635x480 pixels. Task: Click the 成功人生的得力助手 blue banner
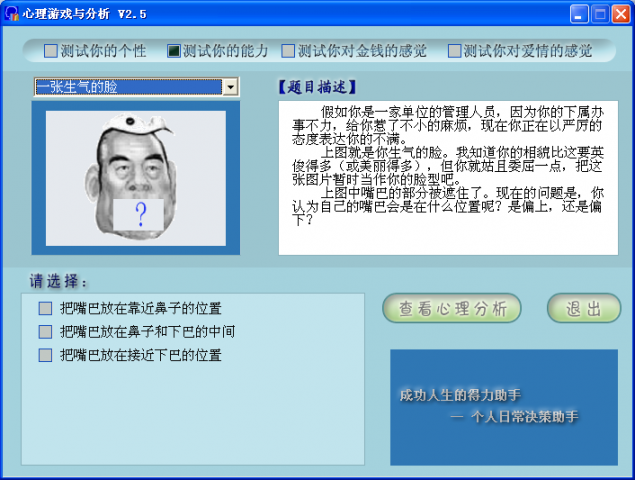503,406
